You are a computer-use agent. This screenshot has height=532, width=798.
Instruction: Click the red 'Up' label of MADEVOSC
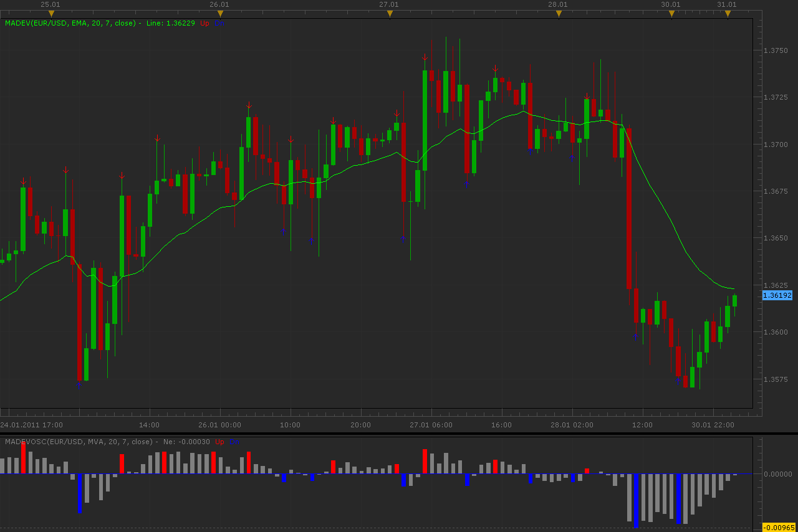click(x=219, y=442)
